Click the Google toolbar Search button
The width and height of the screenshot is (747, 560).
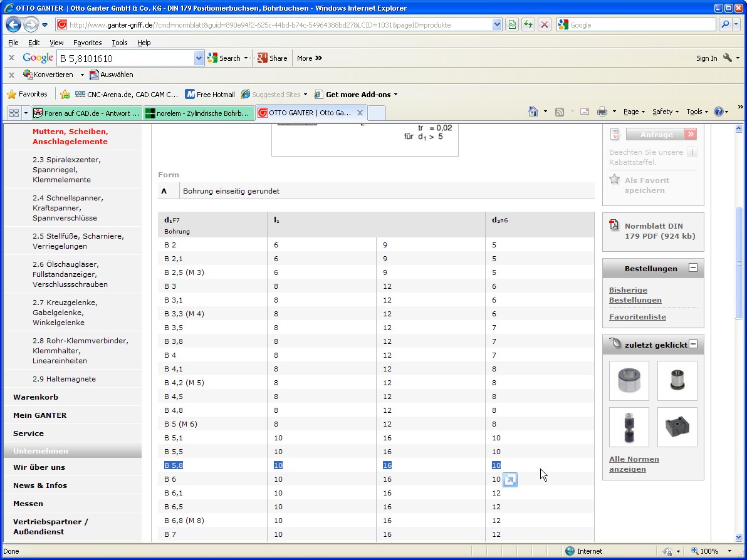[x=224, y=58]
